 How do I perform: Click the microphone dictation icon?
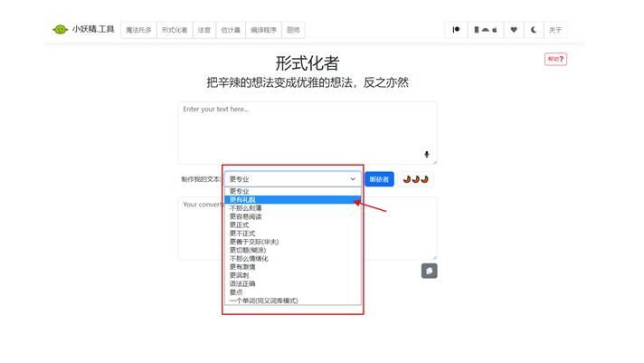coord(427,154)
